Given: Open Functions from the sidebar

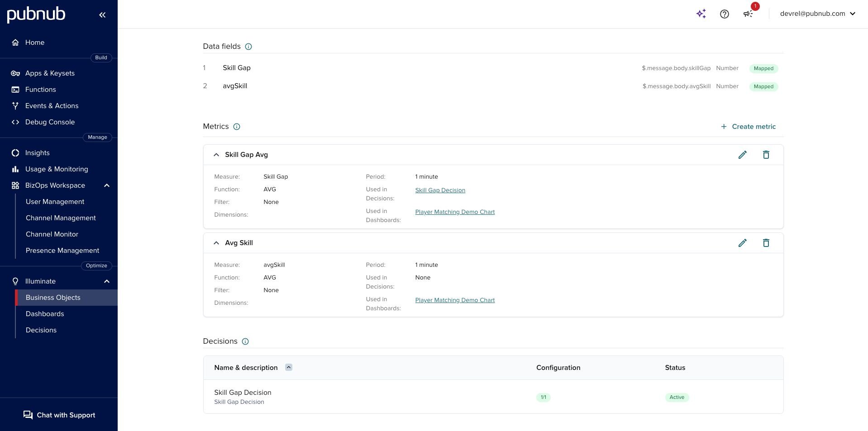Looking at the screenshot, I should pos(40,90).
